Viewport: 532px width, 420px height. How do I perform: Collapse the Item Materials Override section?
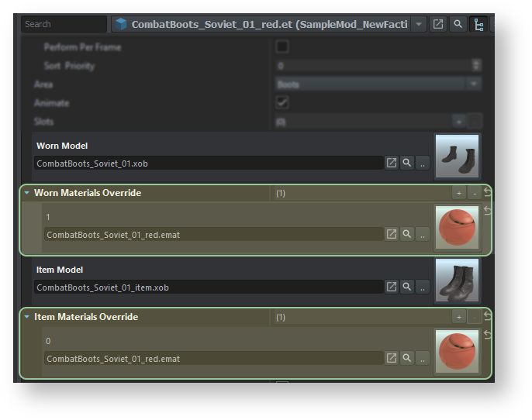tap(27, 317)
